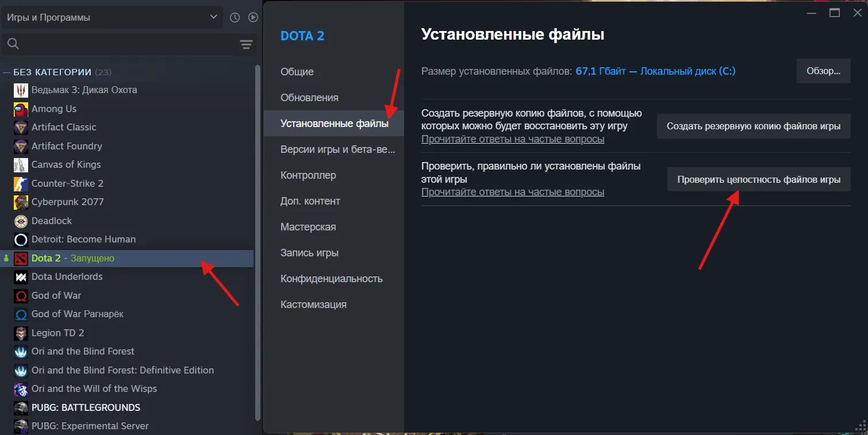Screen dimensions: 868x435
Task: Click the Among Us game icon
Action: (x=19, y=109)
